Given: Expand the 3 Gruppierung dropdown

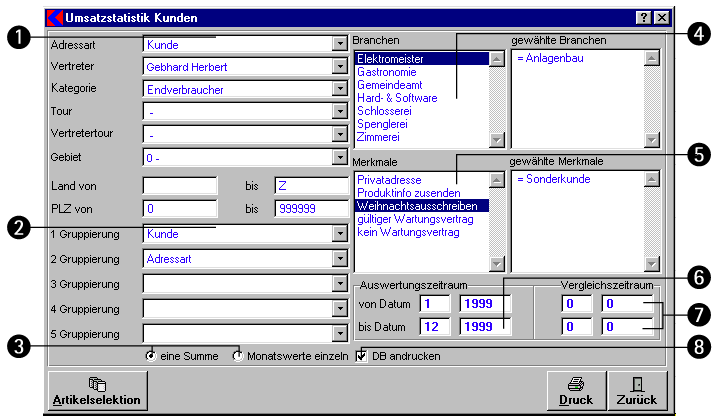Looking at the screenshot, I should pos(339,283).
